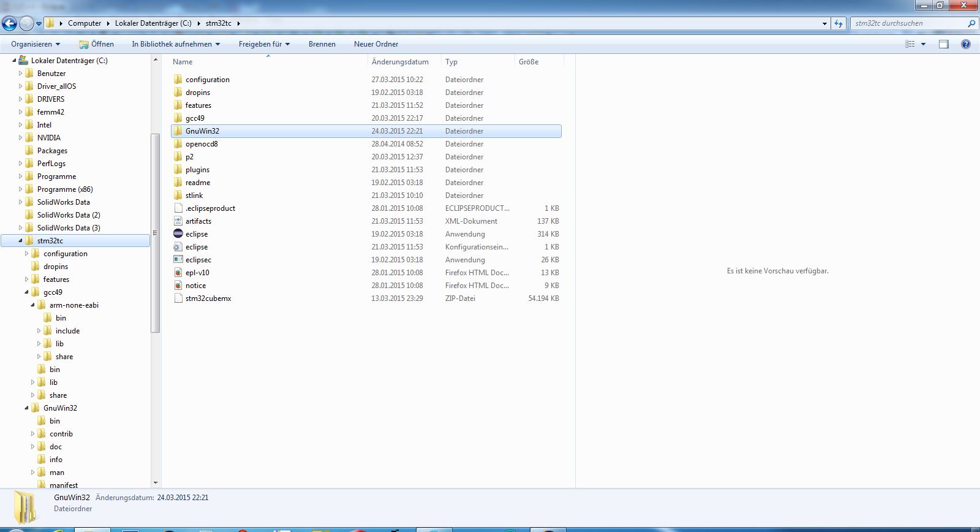Select the plugins folder icon
980x532 pixels.
tap(178, 170)
